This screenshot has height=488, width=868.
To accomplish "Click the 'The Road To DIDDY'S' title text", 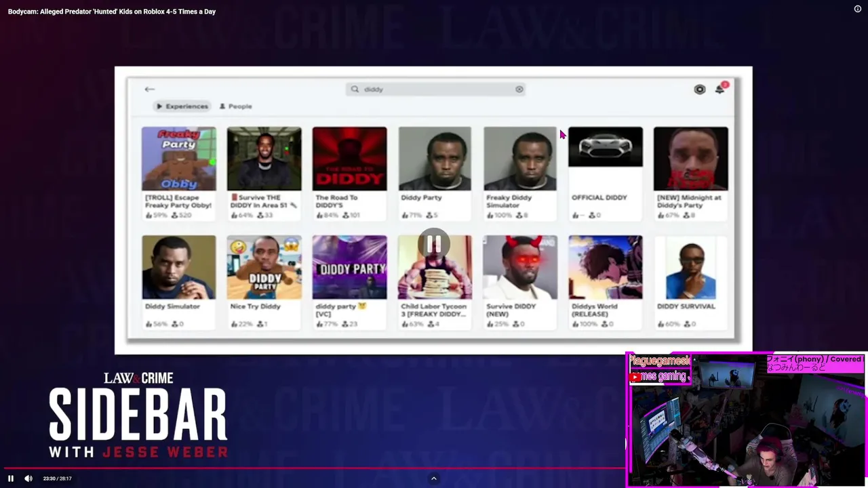I will pos(336,201).
